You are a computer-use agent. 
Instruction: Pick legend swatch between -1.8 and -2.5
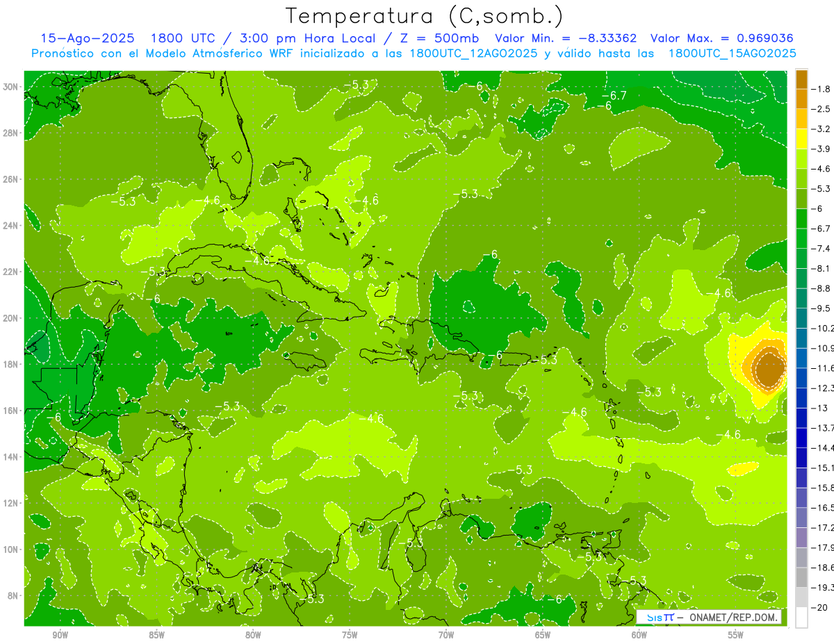pyautogui.click(x=801, y=99)
